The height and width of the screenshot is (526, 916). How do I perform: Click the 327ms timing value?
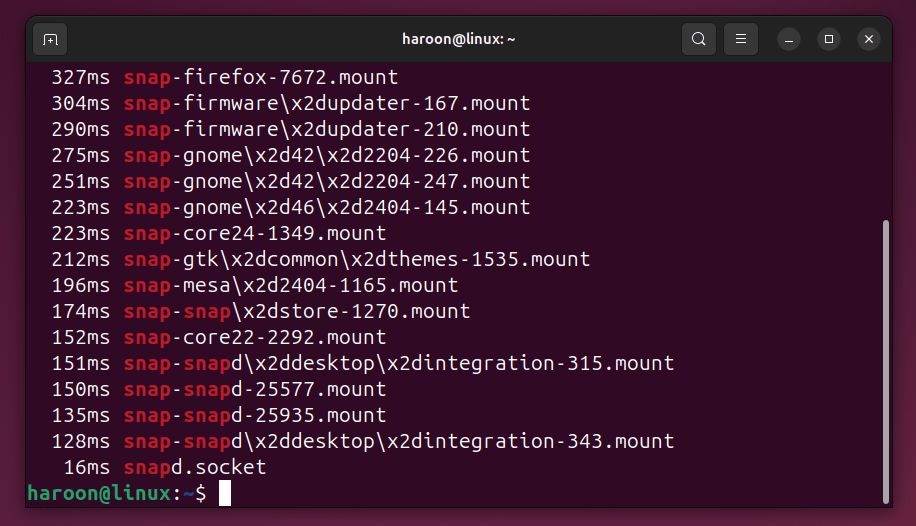(80, 77)
